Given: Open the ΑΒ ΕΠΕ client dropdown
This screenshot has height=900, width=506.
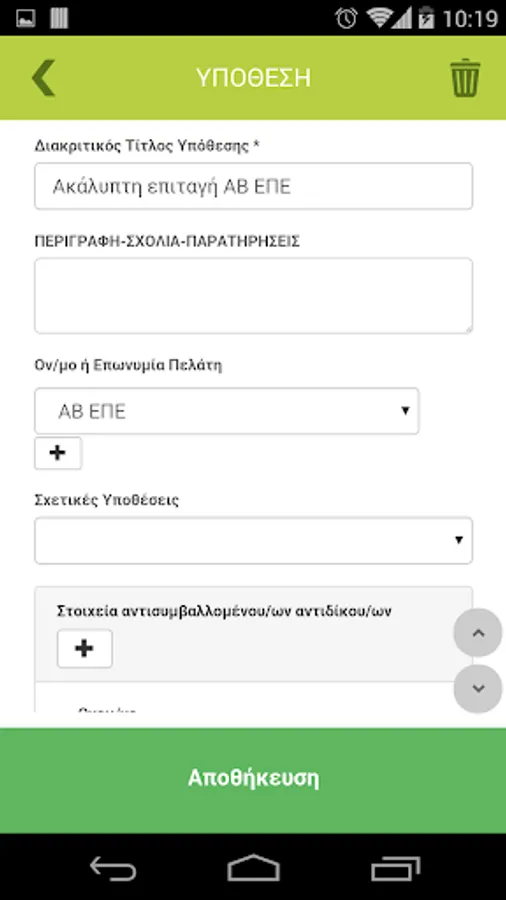Looking at the screenshot, I should tap(227, 411).
